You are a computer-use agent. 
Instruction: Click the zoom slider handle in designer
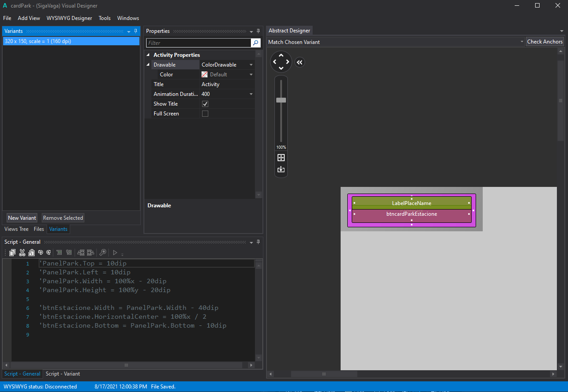(281, 100)
